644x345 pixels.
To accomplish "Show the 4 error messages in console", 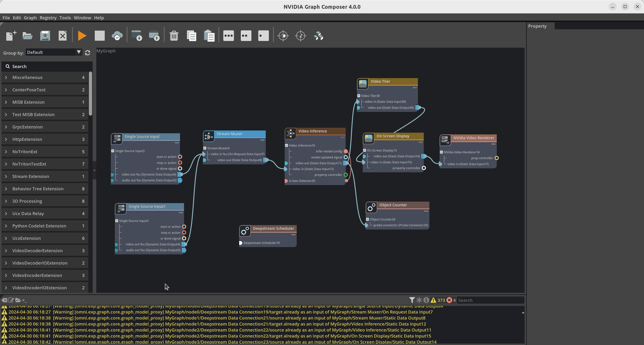I will tap(450, 300).
